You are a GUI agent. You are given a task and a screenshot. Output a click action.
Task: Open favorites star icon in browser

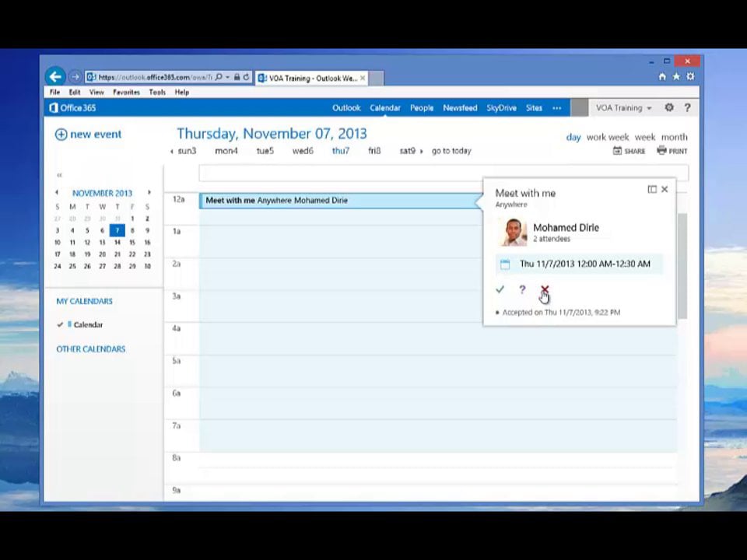(676, 77)
